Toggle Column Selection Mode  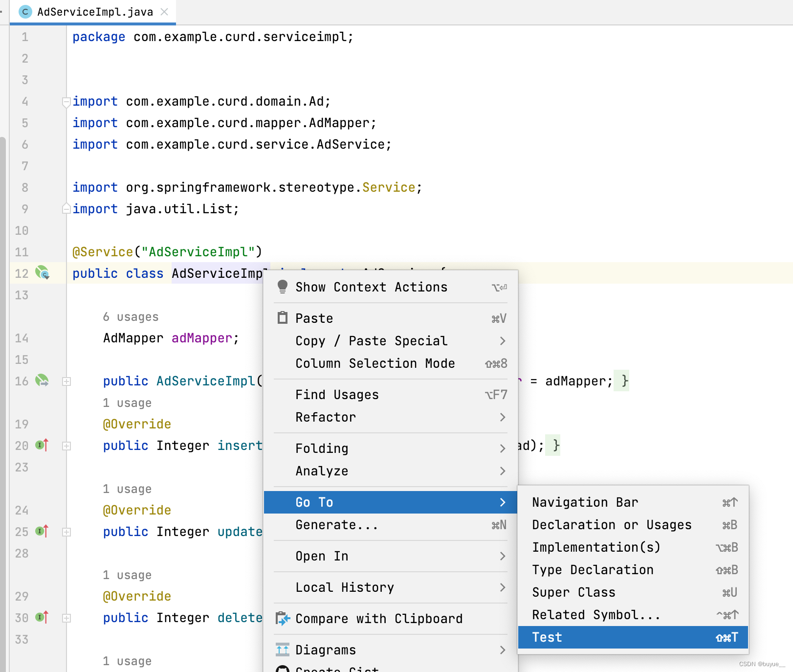(391, 363)
